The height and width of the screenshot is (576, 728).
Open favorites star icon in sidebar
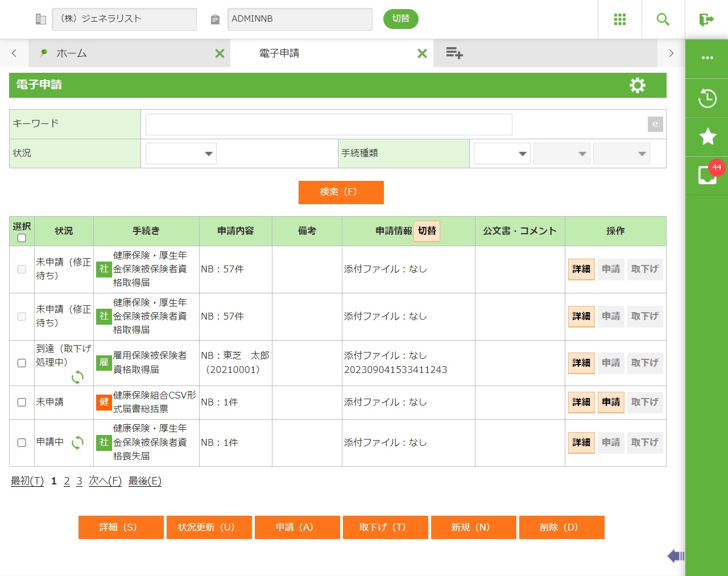707,137
